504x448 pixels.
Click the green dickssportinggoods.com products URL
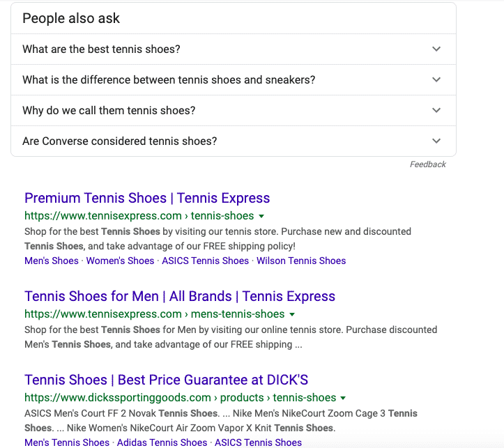[180, 398]
